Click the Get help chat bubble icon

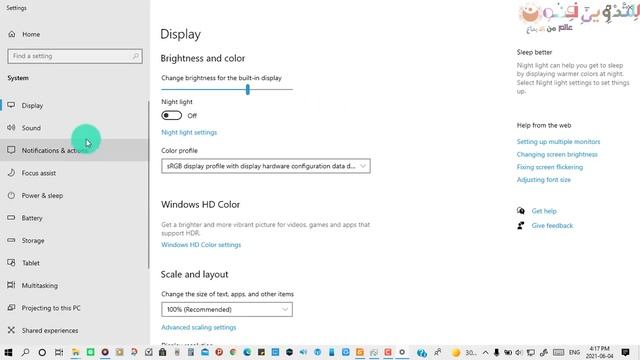(521, 211)
